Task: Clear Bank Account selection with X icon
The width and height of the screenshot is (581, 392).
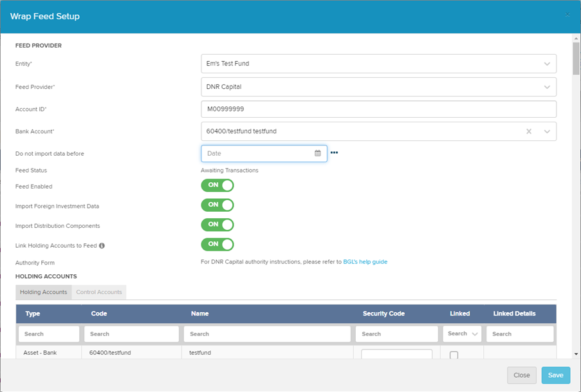Action: [x=529, y=131]
